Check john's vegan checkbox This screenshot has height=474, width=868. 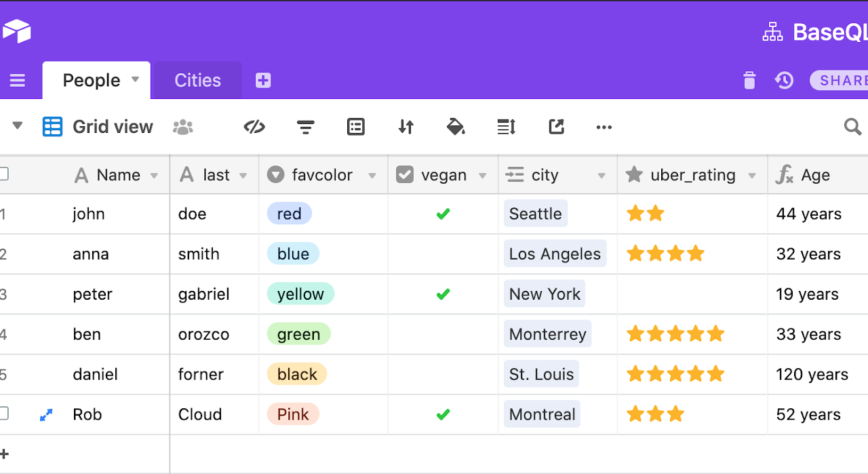coord(443,214)
